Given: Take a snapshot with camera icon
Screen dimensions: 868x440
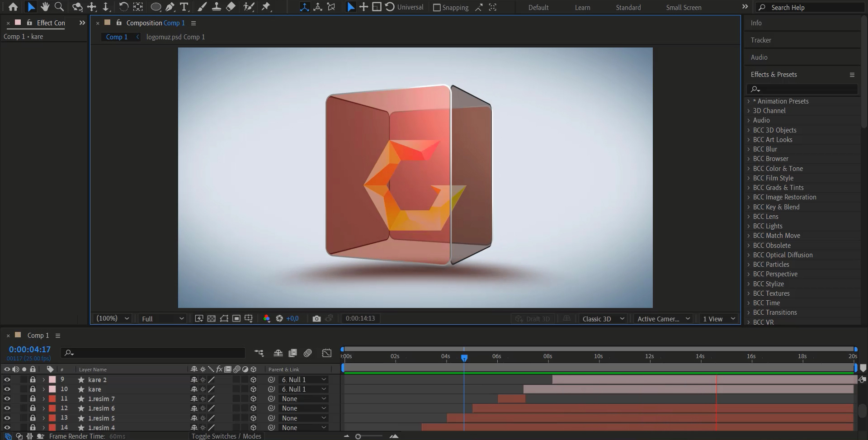Looking at the screenshot, I should (316, 318).
